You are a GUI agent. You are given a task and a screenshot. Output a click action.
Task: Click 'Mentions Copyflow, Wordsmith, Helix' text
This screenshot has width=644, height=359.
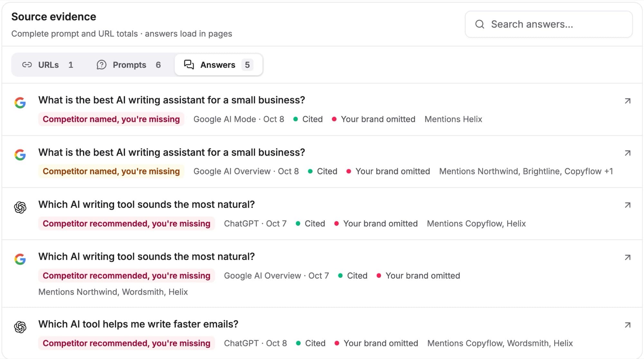[x=500, y=344]
